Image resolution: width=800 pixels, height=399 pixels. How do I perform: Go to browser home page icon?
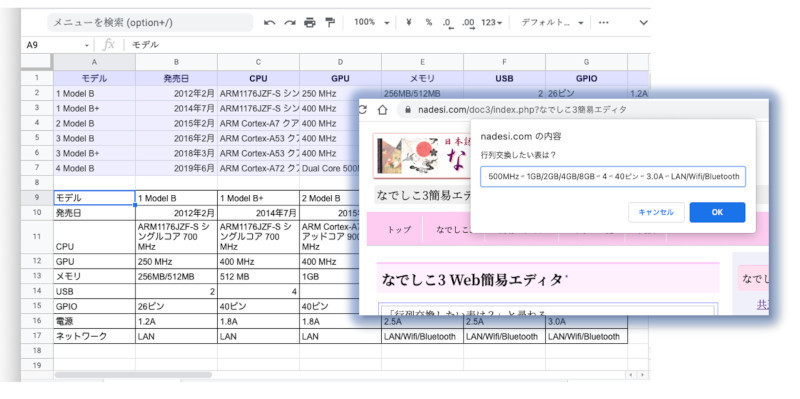383,110
